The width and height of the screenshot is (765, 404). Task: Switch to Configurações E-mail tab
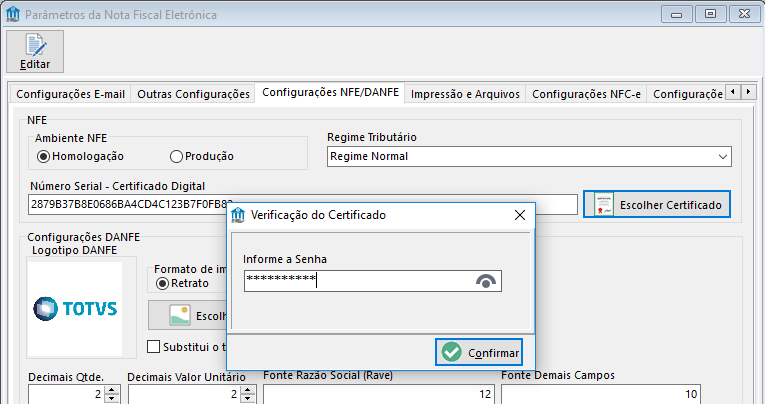coord(70,94)
